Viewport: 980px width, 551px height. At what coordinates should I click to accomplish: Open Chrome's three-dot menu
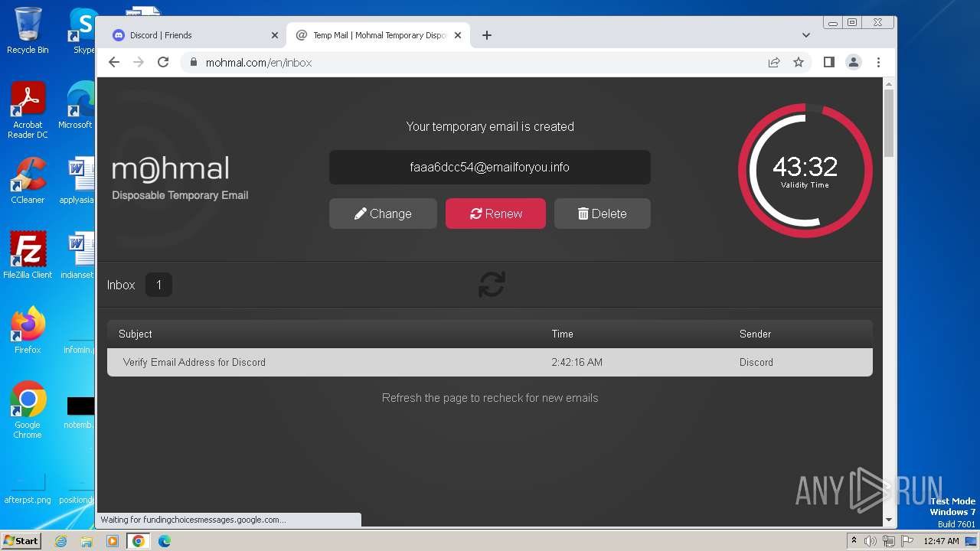point(878,63)
